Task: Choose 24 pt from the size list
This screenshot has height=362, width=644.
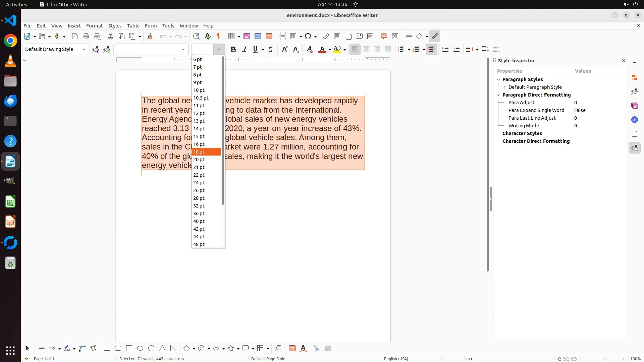Action: click(199, 183)
